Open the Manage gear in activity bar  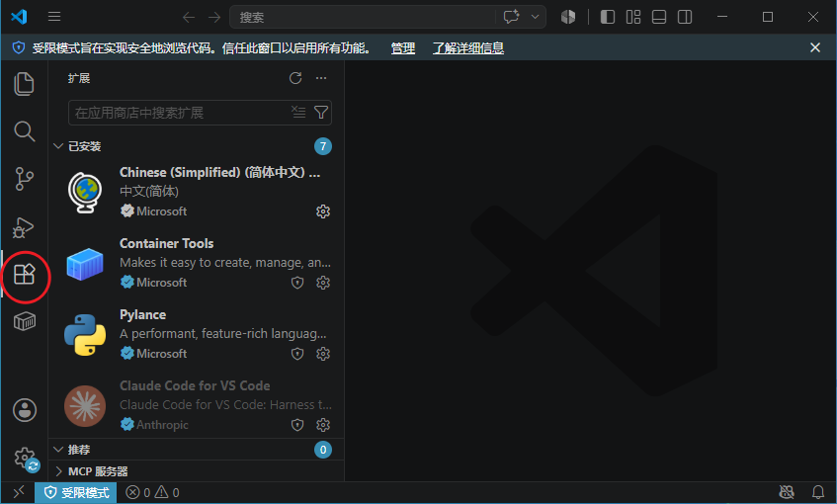pos(25,459)
